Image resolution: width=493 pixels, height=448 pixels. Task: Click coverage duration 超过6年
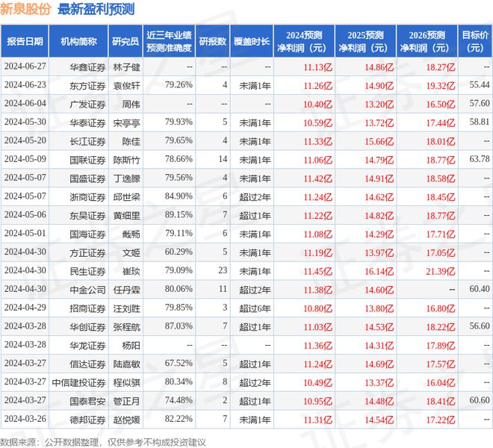click(255, 308)
